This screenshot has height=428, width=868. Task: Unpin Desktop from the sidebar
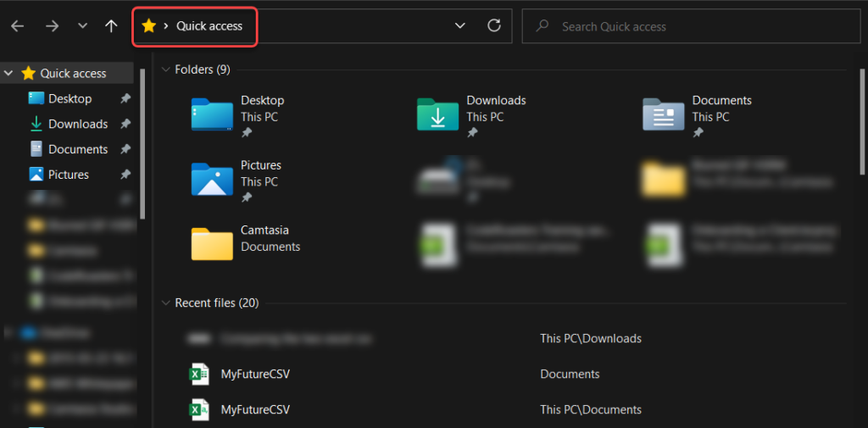[125, 99]
